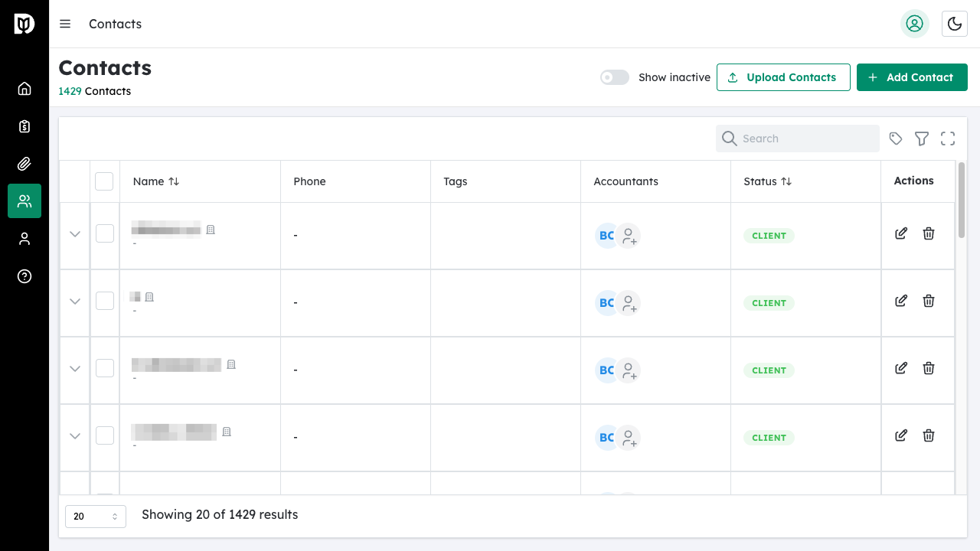Expand the first contact row chevron
This screenshot has width=980, height=551.
(75, 234)
